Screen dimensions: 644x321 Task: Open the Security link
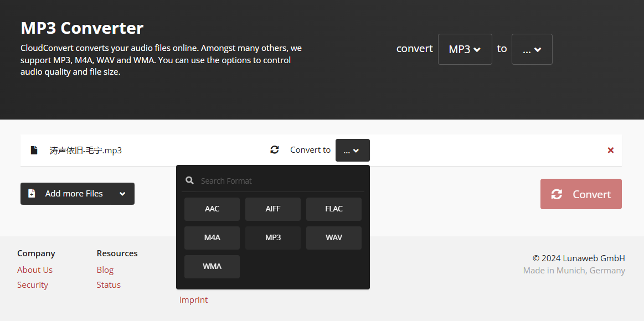[x=33, y=285]
